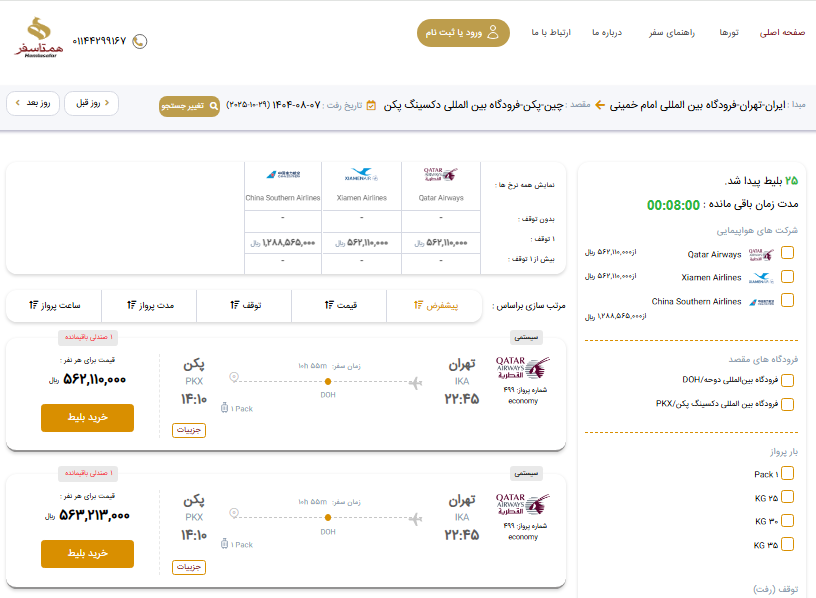The height and width of the screenshot is (598, 816).
Task: Click the phone icon beside the number
Action: tap(140, 41)
